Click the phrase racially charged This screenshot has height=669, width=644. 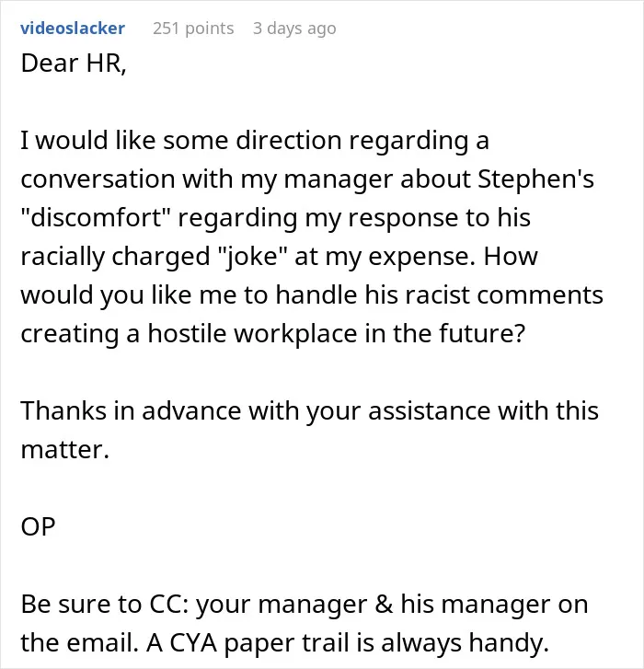(x=115, y=257)
